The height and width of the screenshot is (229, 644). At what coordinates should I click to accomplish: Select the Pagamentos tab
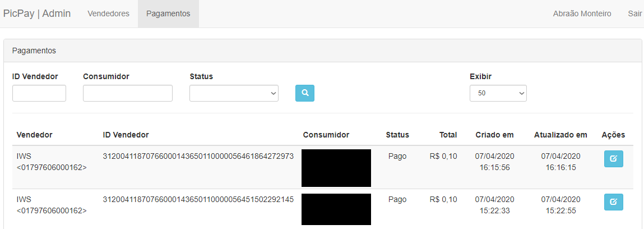point(168,13)
